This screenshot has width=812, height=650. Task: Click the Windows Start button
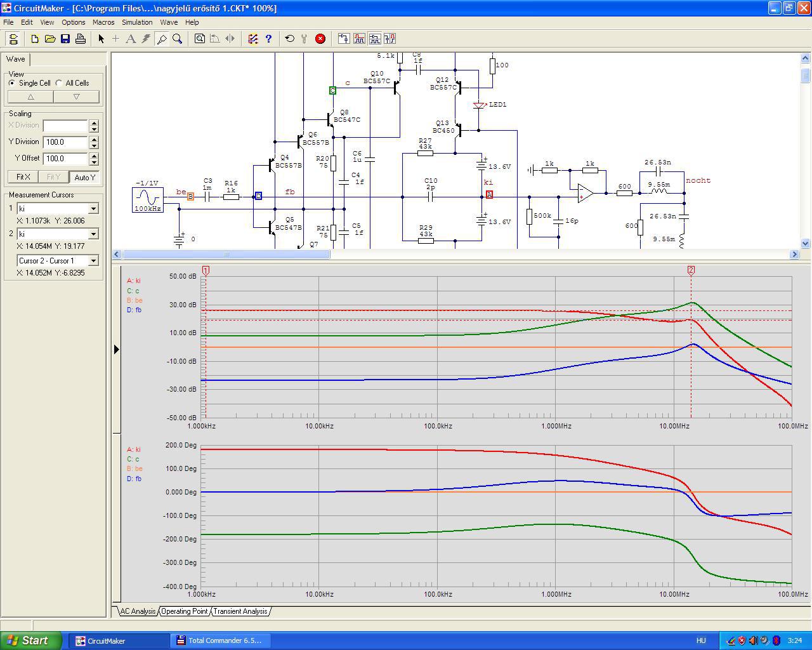point(30,640)
